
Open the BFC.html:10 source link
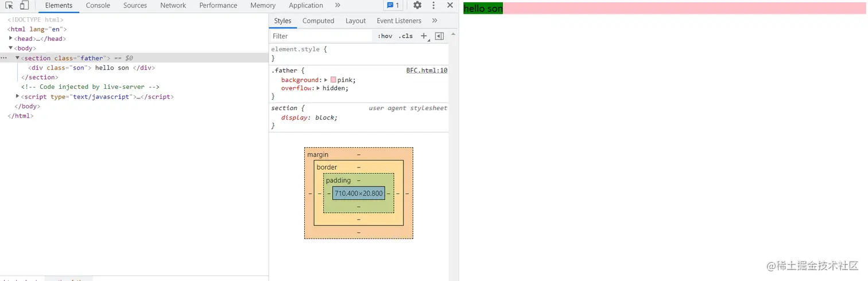[427, 71]
